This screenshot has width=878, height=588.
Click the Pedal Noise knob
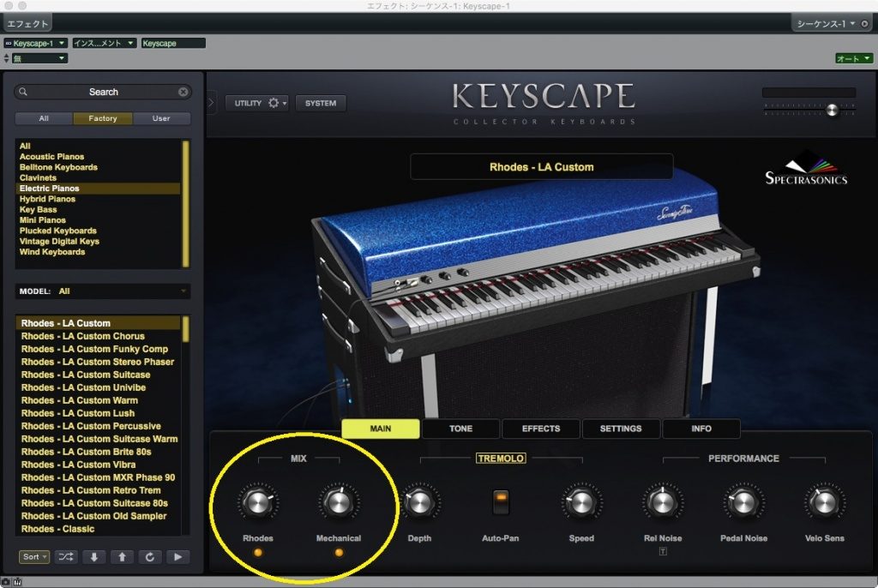[x=743, y=502]
